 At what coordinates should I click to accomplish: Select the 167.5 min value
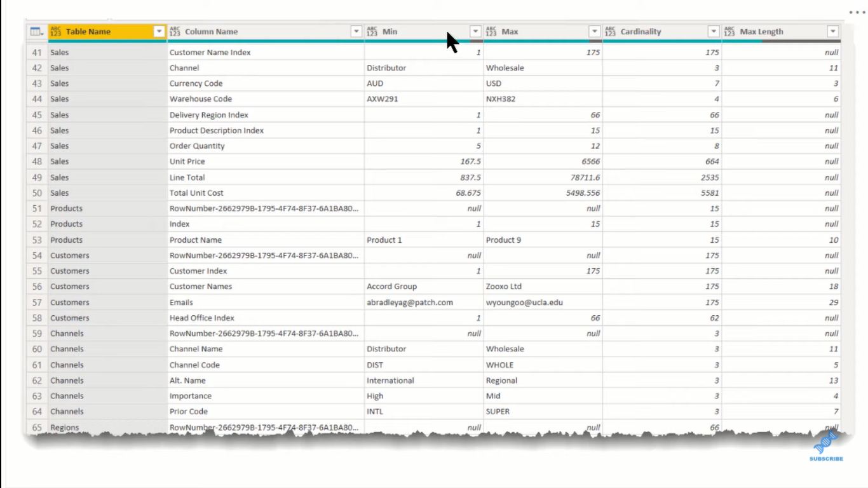pyautogui.click(x=424, y=161)
